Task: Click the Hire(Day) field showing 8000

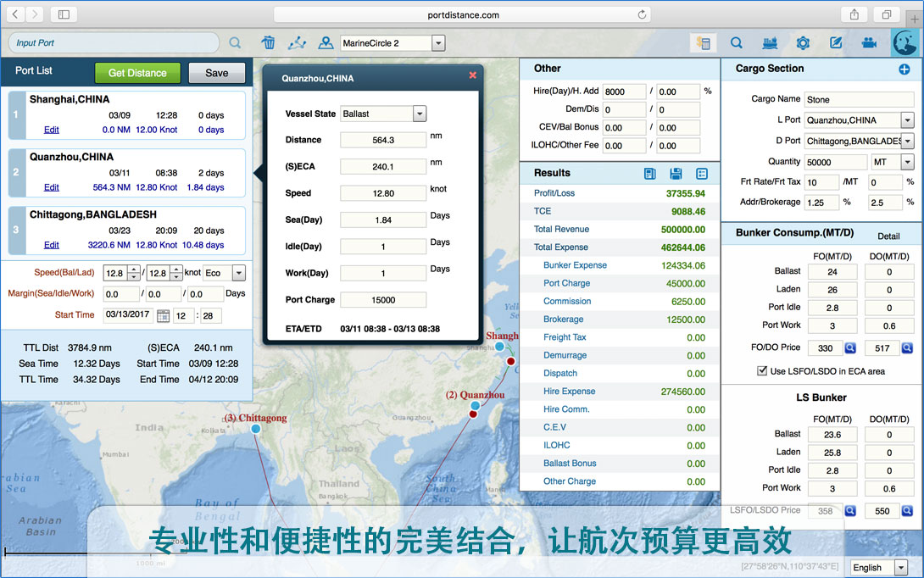Action: click(x=624, y=92)
